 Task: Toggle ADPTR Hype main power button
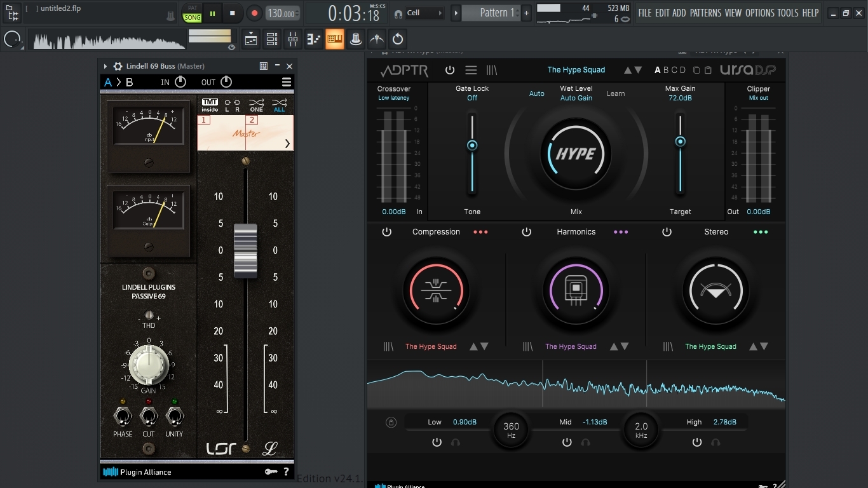click(450, 70)
